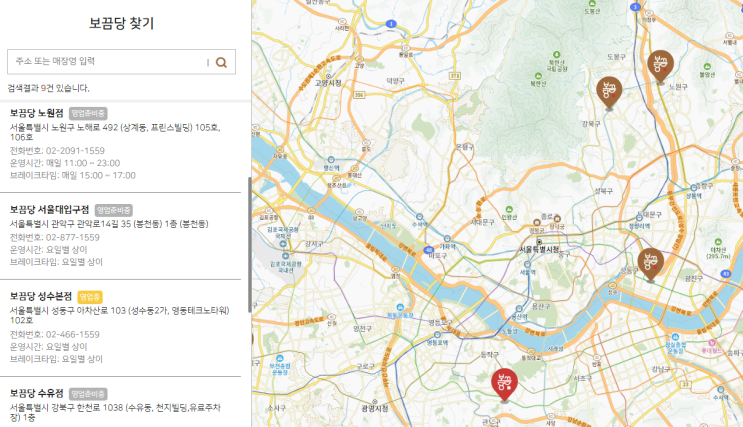The width and height of the screenshot is (743, 427).
Task: Select the brown store pin near 노원구
Action: click(661, 67)
